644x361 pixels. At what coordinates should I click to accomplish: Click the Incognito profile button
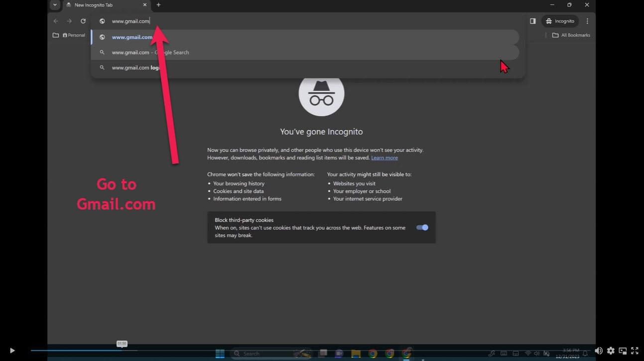click(x=560, y=21)
